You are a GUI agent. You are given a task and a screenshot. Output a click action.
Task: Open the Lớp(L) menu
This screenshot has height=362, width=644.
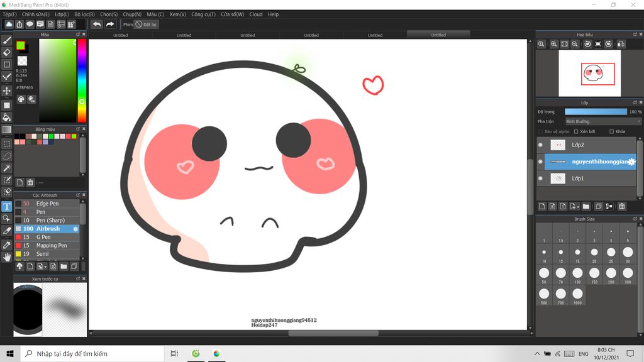[x=62, y=14]
